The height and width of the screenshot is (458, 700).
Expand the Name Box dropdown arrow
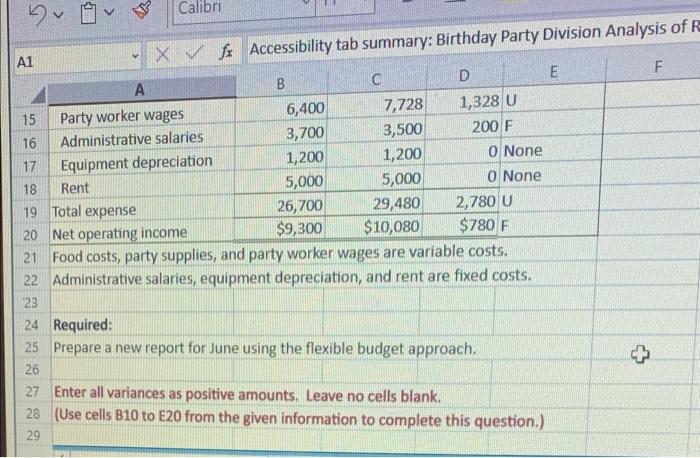[x=135, y=56]
